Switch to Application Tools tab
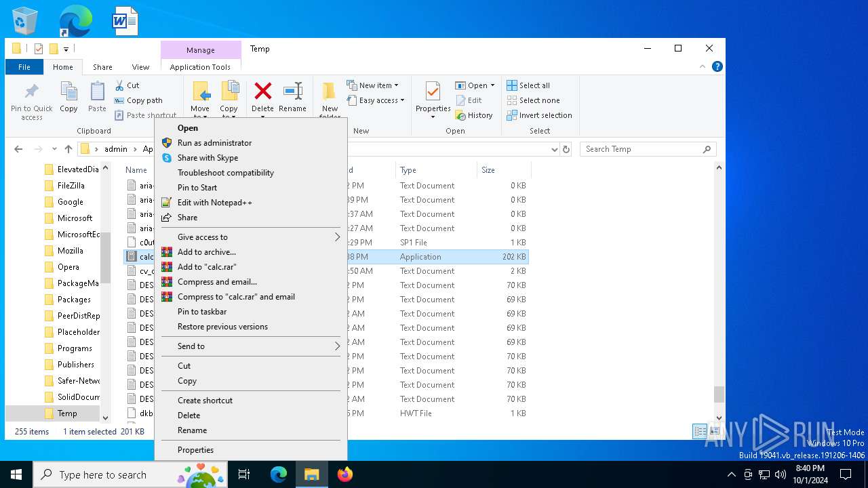Screen dimensions: 868x488 (x=200, y=67)
